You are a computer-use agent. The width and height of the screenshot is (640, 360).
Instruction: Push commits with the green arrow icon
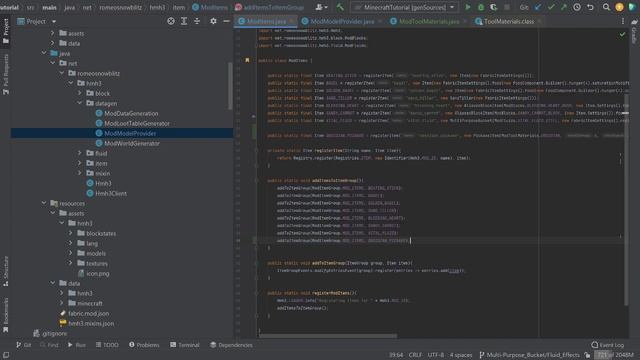point(564,7)
